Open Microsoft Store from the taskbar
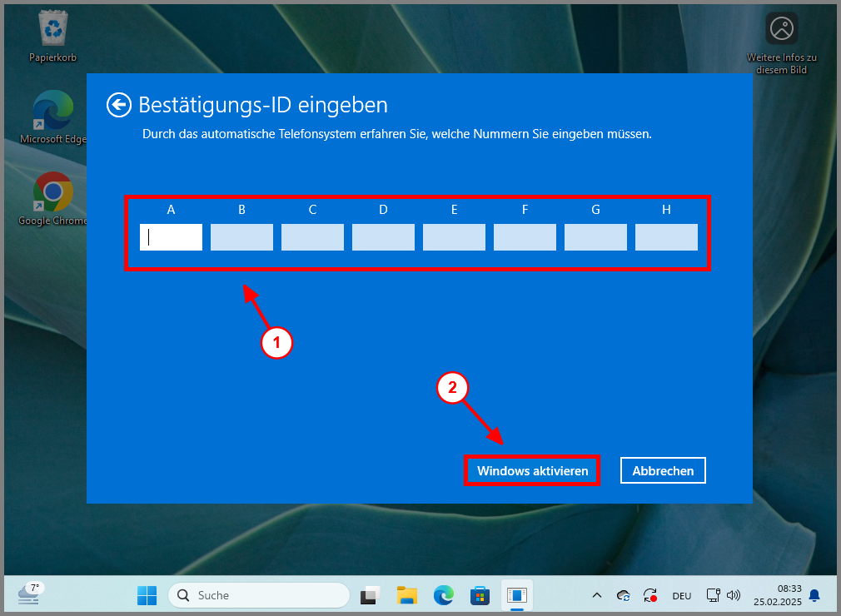This screenshot has height=616, width=841. click(480, 595)
